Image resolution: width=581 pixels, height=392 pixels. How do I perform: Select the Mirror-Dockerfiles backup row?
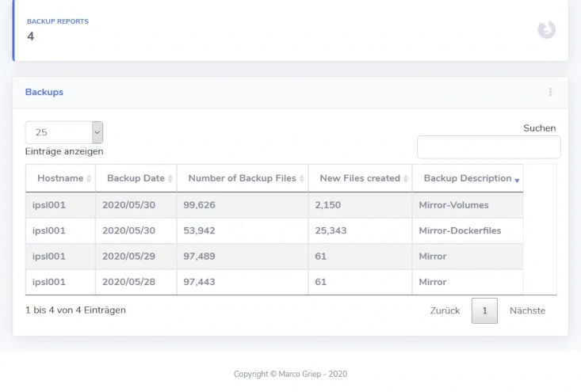coord(274,230)
